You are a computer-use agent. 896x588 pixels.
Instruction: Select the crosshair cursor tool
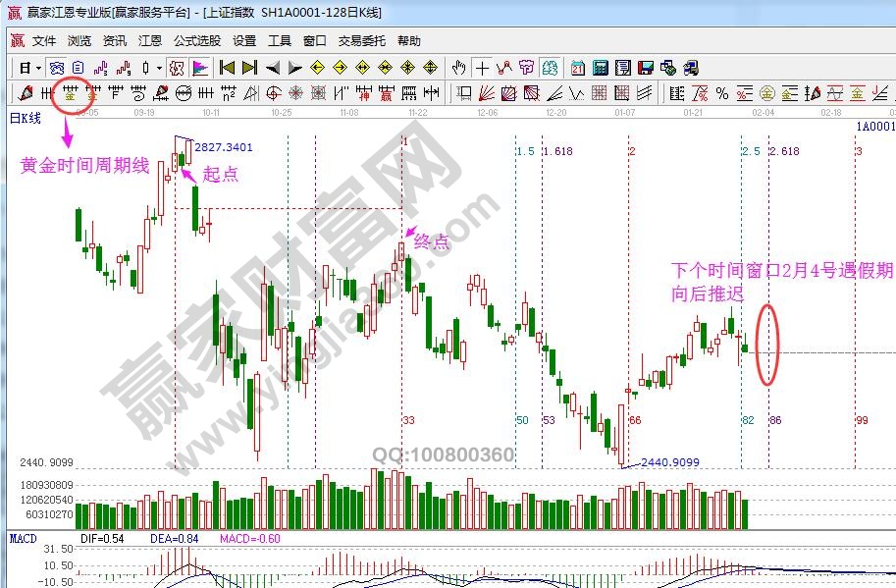[x=482, y=68]
